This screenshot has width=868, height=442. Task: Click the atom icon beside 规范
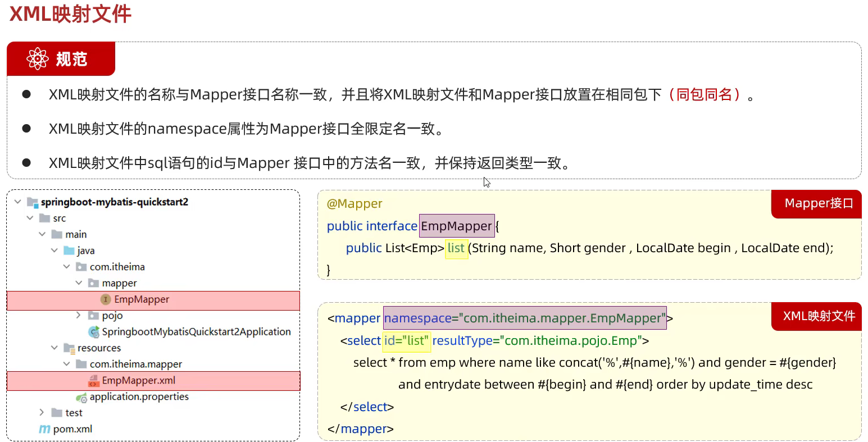(x=38, y=59)
